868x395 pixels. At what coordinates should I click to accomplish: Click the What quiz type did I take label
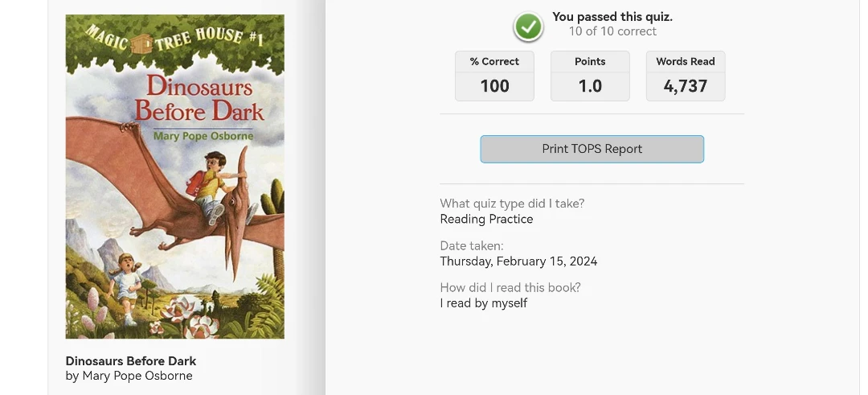tap(512, 204)
